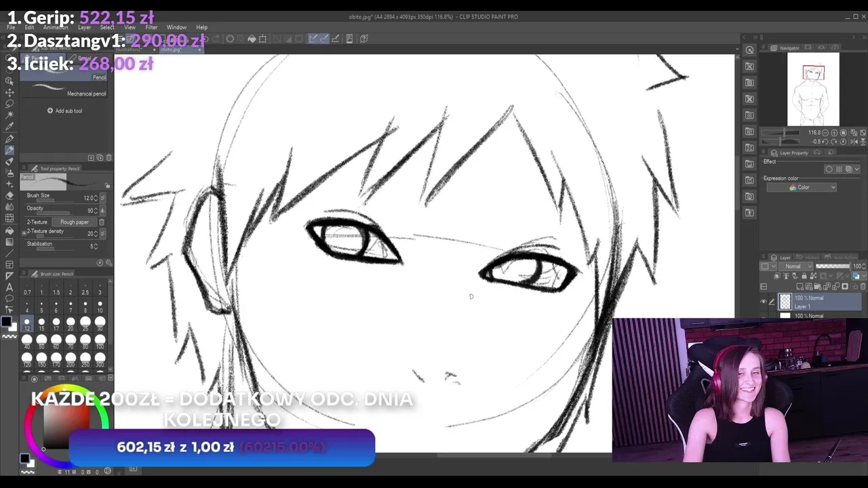The image size is (868, 488).
Task: Choose brush size 20 preset
Action: pyautogui.click(x=71, y=323)
